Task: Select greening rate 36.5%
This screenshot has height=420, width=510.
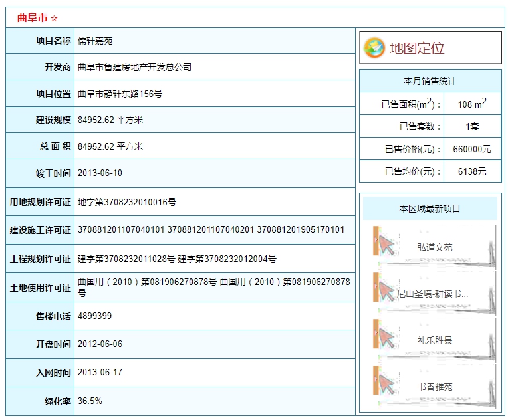Action: click(90, 401)
